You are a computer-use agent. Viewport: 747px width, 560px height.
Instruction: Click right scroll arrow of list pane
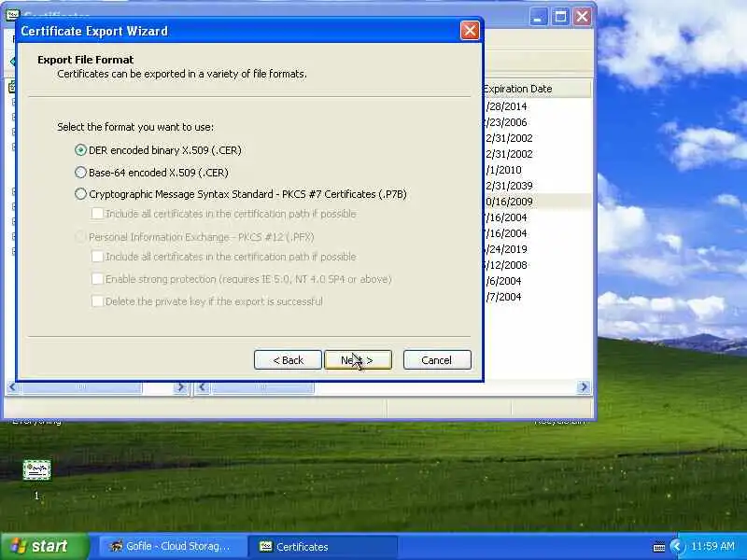(x=585, y=387)
